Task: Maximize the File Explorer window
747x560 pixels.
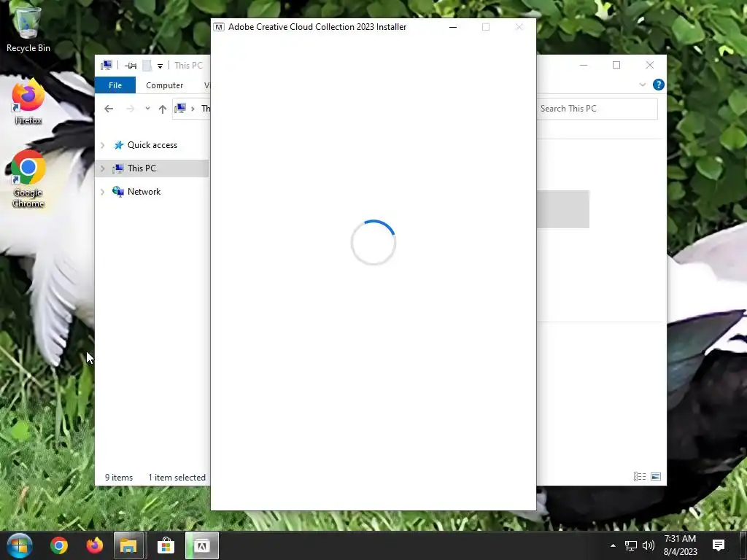Action: (x=616, y=65)
